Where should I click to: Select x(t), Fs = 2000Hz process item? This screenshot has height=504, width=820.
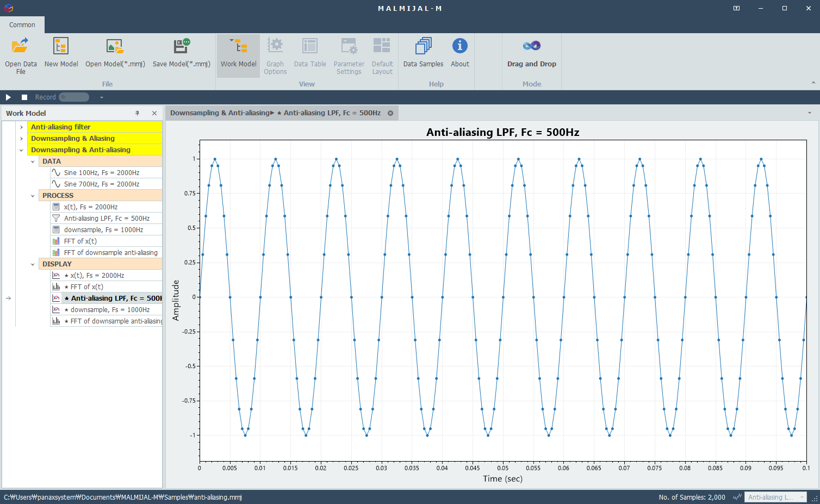pos(106,207)
